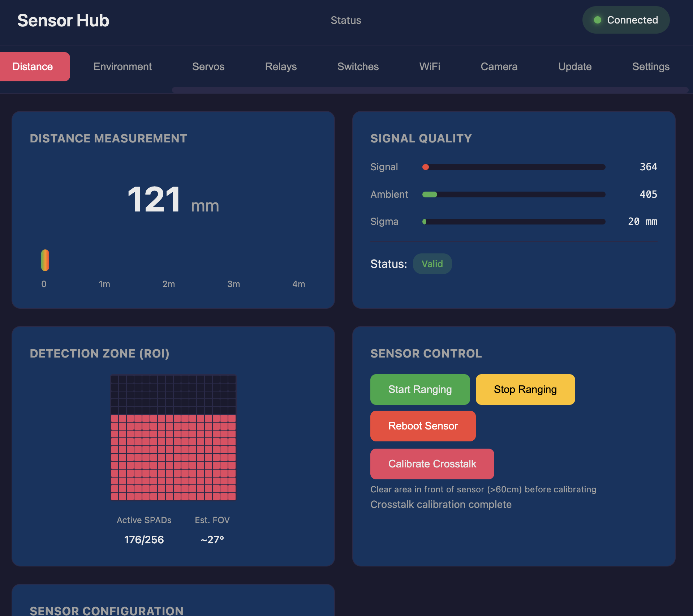Click the Ambient level bar
Viewport: 693px width, 616px height.
[513, 194]
